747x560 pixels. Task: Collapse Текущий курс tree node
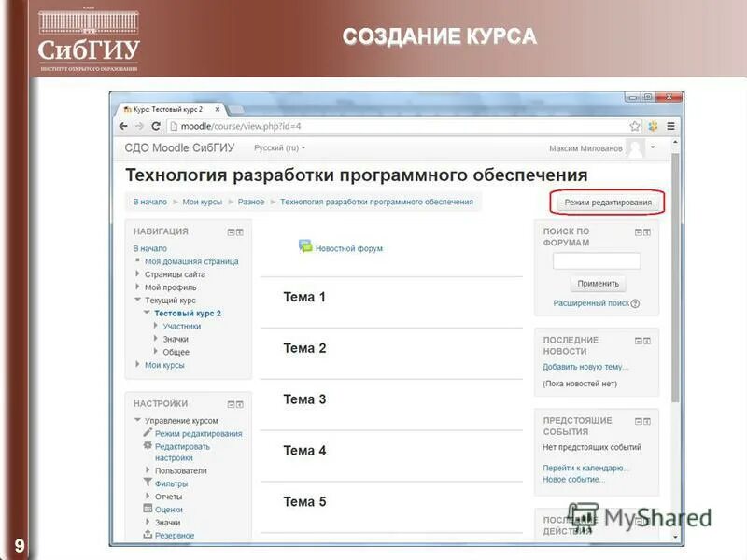tap(137, 300)
